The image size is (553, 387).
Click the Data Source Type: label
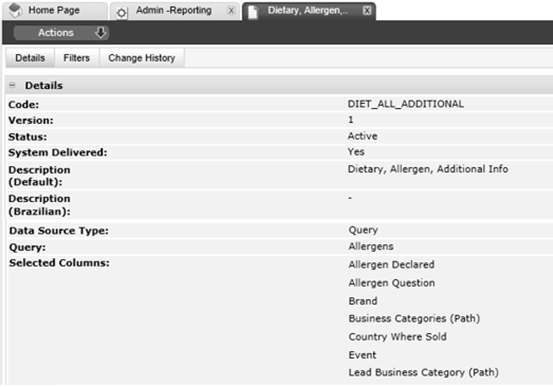[x=59, y=231]
